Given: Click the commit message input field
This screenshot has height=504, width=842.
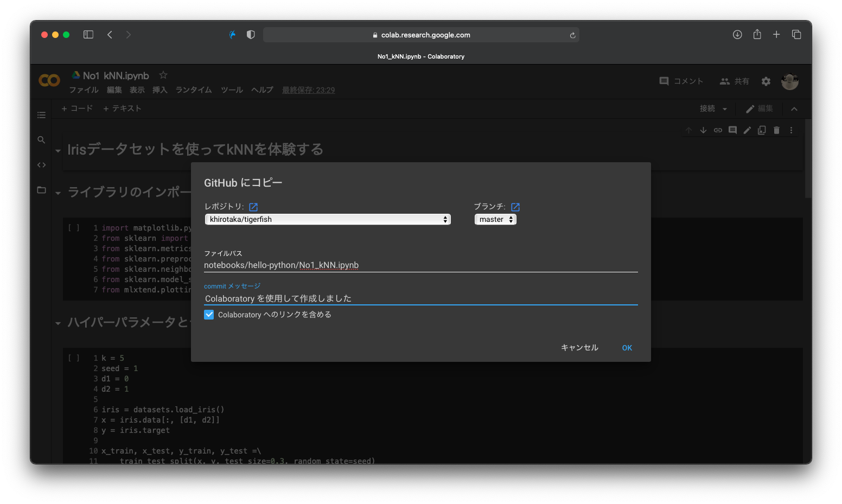Looking at the screenshot, I should pos(420,298).
